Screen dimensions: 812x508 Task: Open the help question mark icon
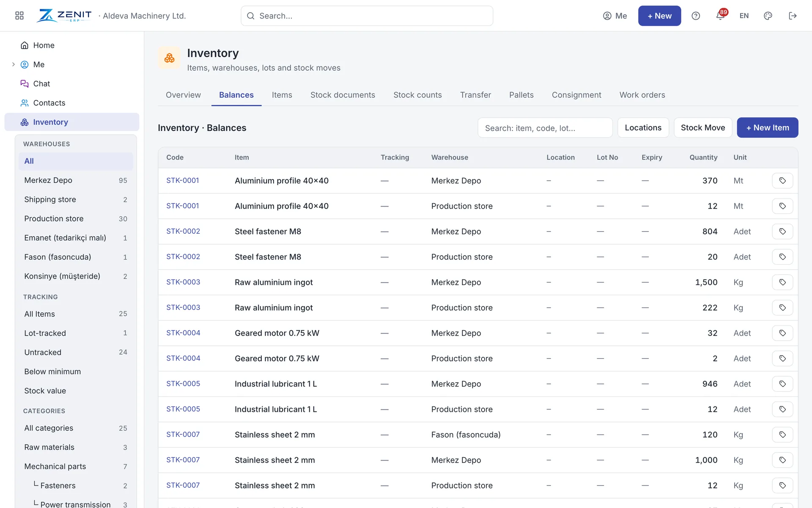pyautogui.click(x=696, y=16)
